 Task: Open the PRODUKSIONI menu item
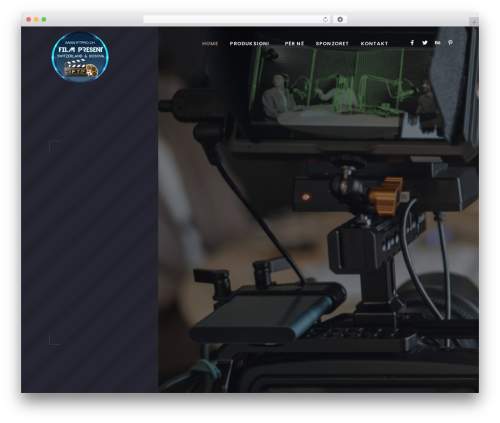249,43
